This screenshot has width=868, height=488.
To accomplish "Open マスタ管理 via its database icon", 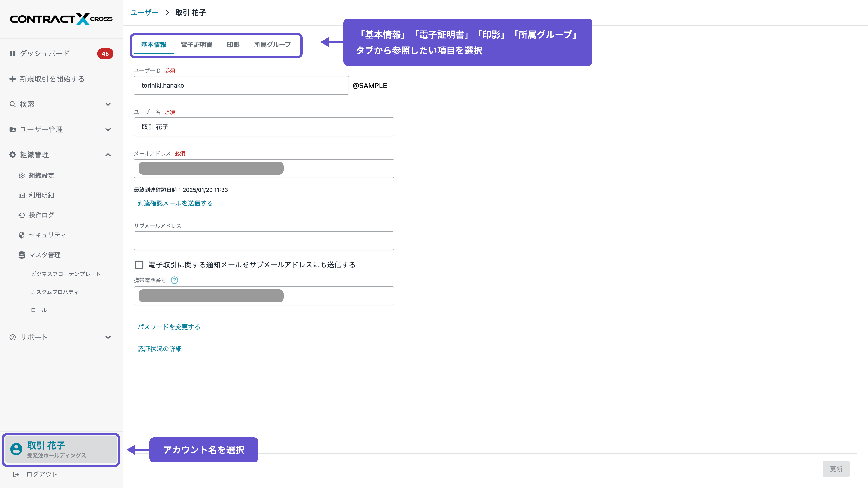I will click(x=21, y=255).
